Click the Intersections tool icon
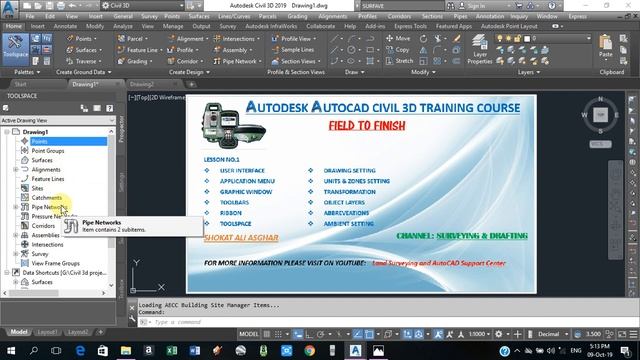640x360 pixels. [x=217, y=39]
